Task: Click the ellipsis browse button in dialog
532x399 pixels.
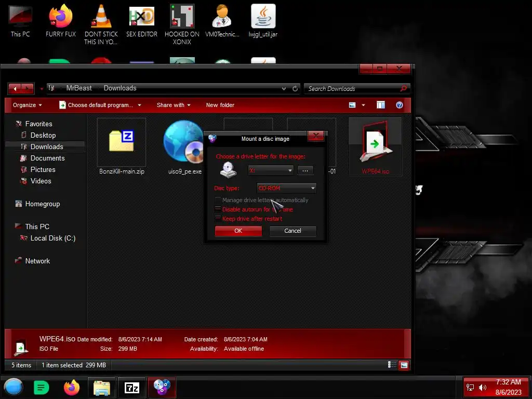Action: pos(305,170)
